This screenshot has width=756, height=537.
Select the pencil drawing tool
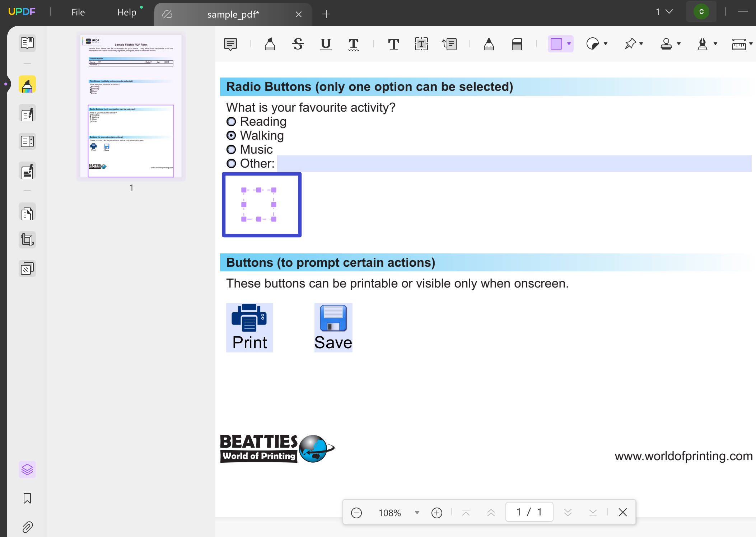pyautogui.click(x=489, y=44)
